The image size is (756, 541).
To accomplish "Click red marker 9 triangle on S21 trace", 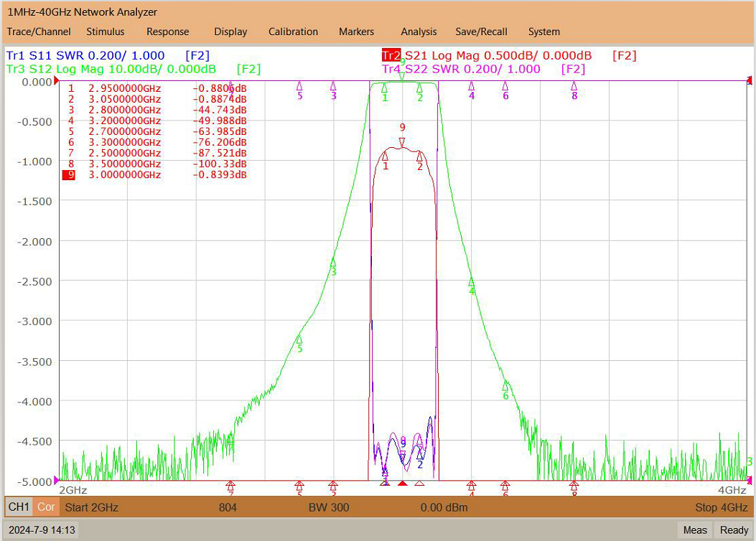I will pos(402,142).
